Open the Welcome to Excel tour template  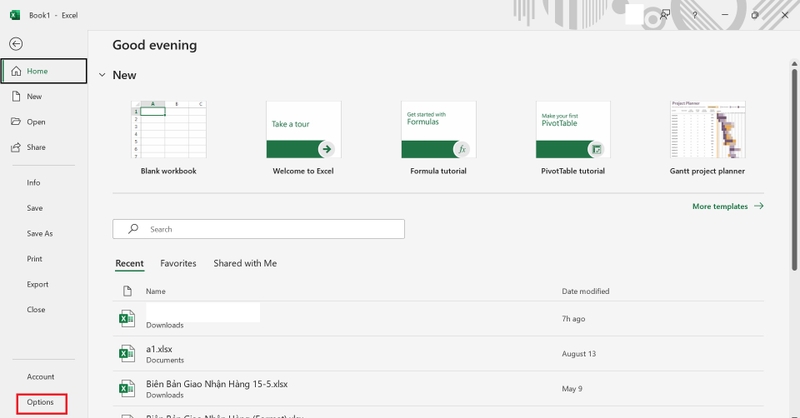coord(304,138)
